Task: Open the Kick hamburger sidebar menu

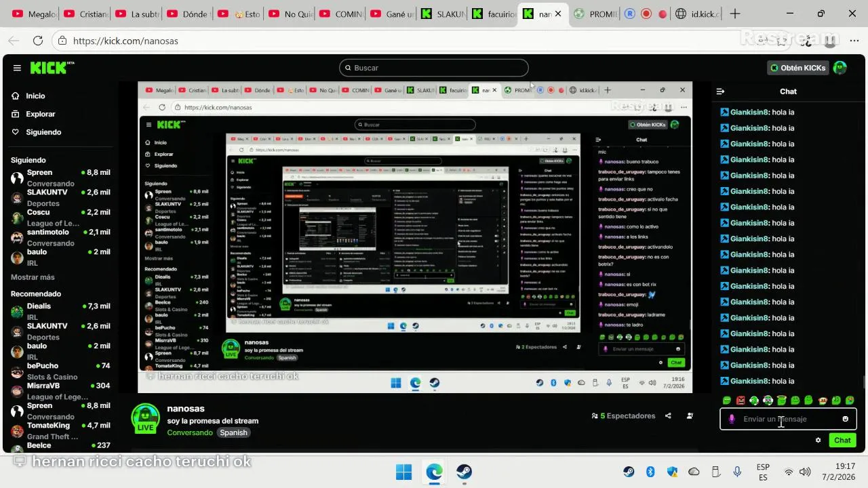Action: pos(17,68)
